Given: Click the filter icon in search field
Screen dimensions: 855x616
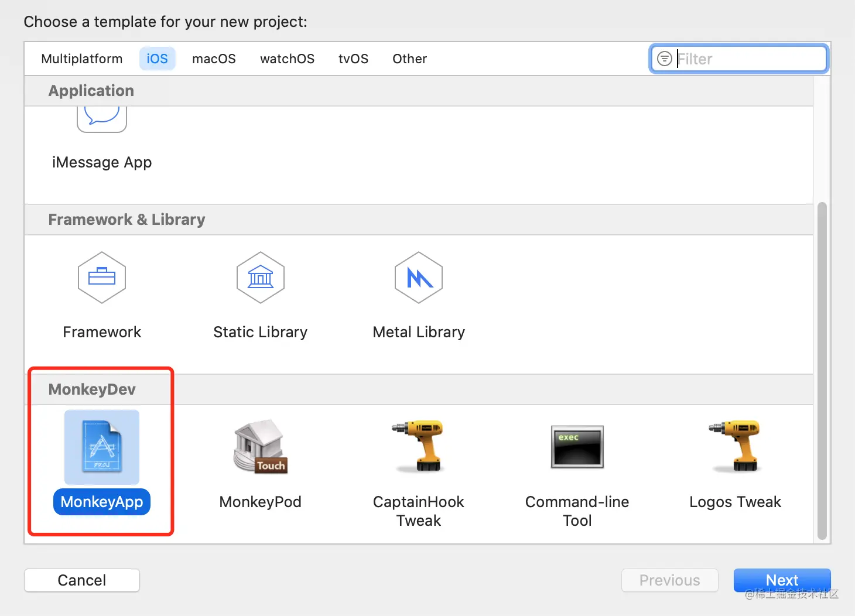Looking at the screenshot, I should (665, 59).
